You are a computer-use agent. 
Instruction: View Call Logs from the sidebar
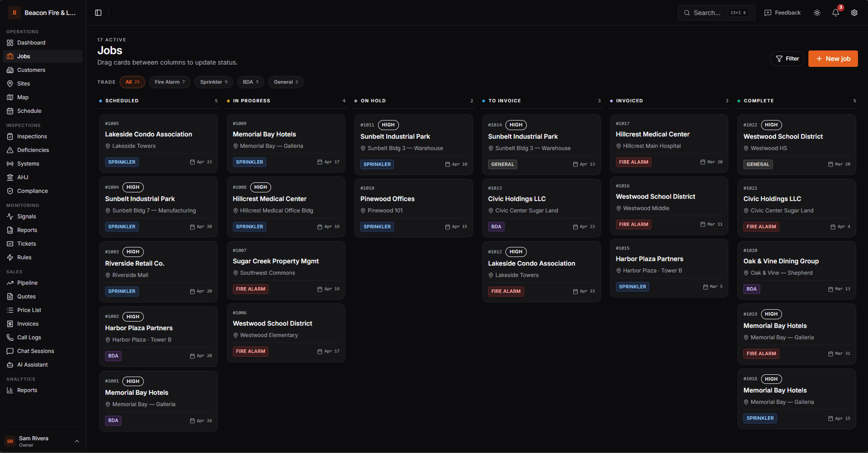(x=28, y=337)
